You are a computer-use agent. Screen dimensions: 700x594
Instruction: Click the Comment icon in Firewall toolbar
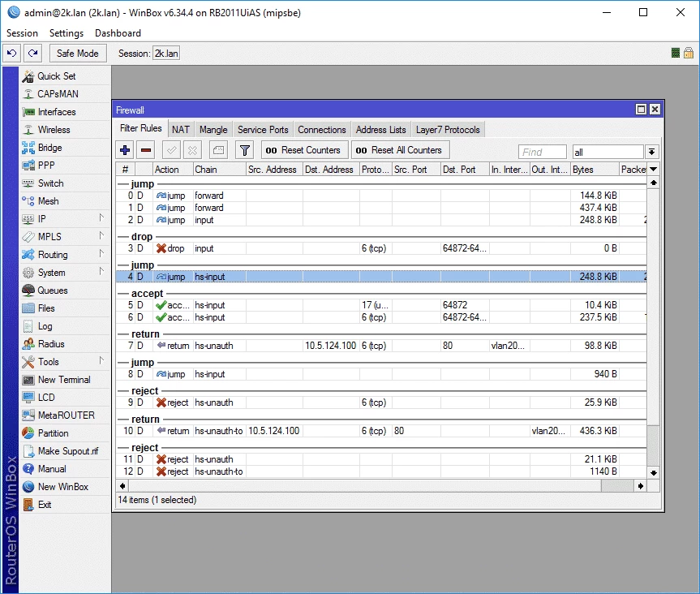(217, 150)
